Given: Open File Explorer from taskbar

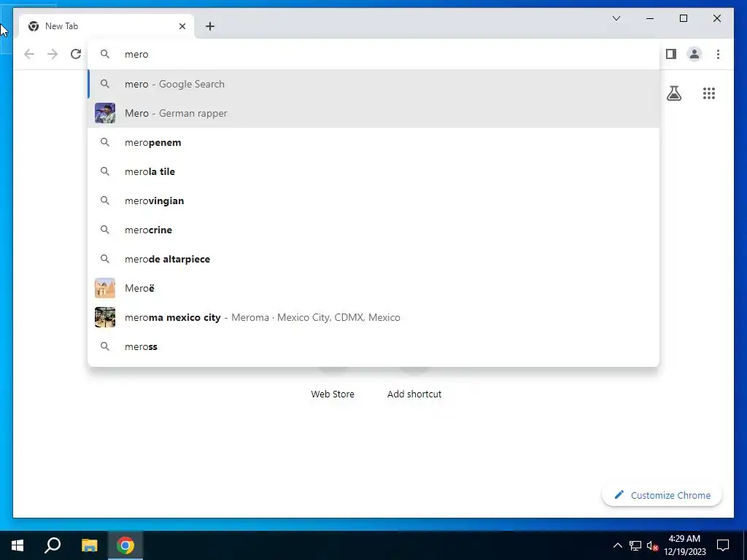Looking at the screenshot, I should click(x=89, y=545).
